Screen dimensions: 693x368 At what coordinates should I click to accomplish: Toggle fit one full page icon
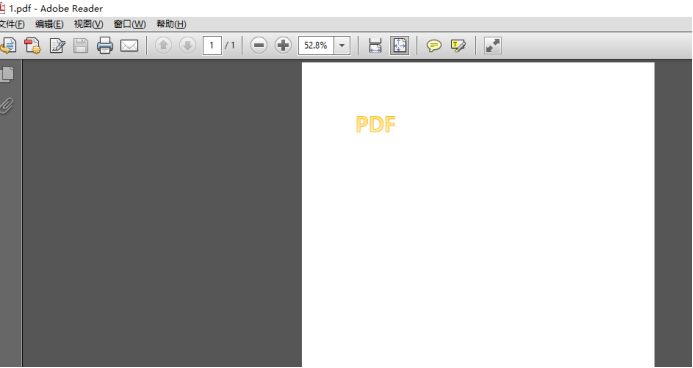click(399, 46)
